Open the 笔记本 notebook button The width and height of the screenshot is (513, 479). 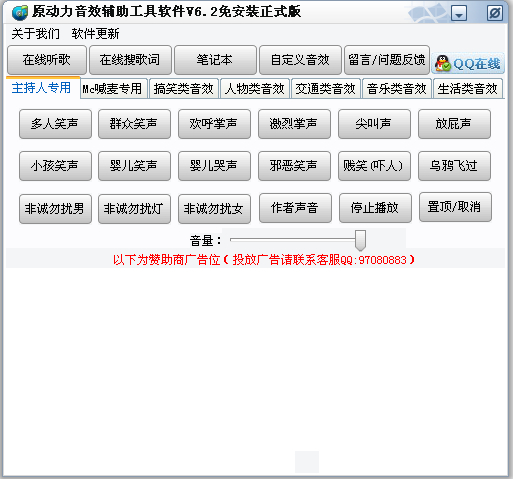tap(215, 60)
